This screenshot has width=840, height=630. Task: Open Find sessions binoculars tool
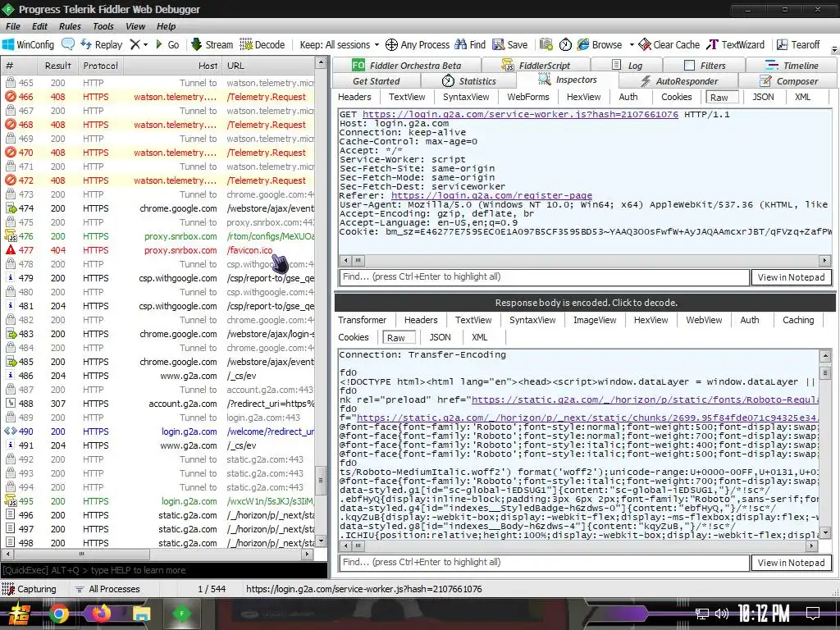click(x=470, y=44)
